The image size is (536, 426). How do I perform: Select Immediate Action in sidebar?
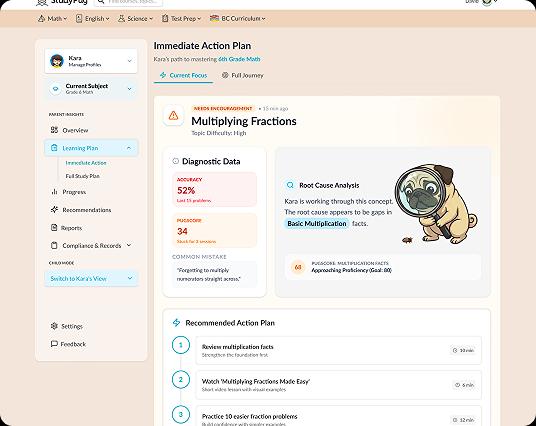pos(86,163)
